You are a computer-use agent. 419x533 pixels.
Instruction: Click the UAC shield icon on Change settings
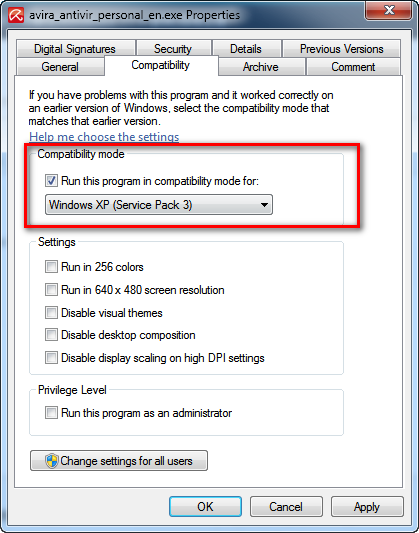coord(52,461)
